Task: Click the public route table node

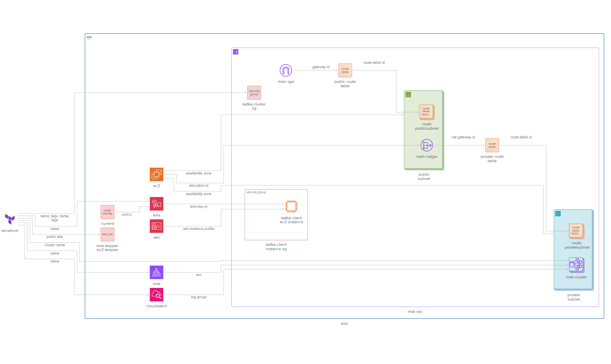Action: [345, 70]
